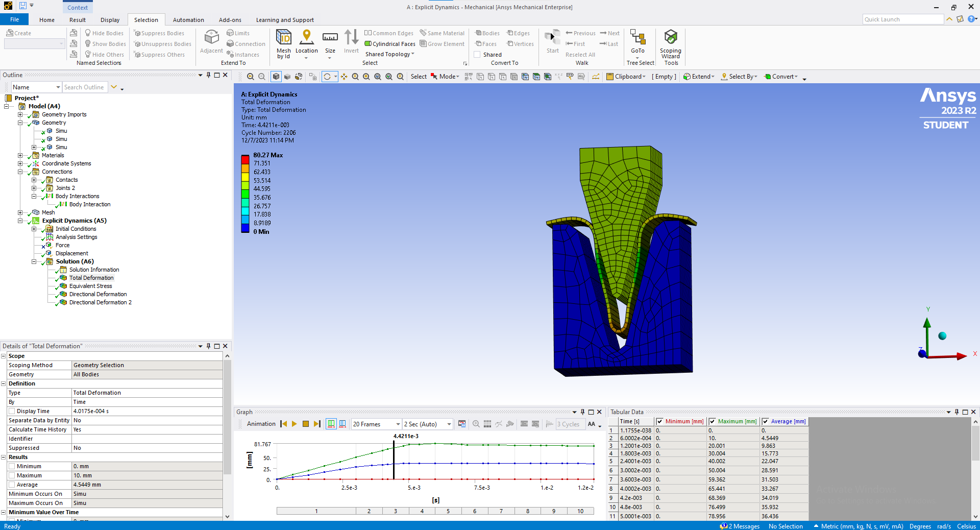980x530 pixels.
Task: Toggle the Average result checkbox
Action: tap(12, 485)
